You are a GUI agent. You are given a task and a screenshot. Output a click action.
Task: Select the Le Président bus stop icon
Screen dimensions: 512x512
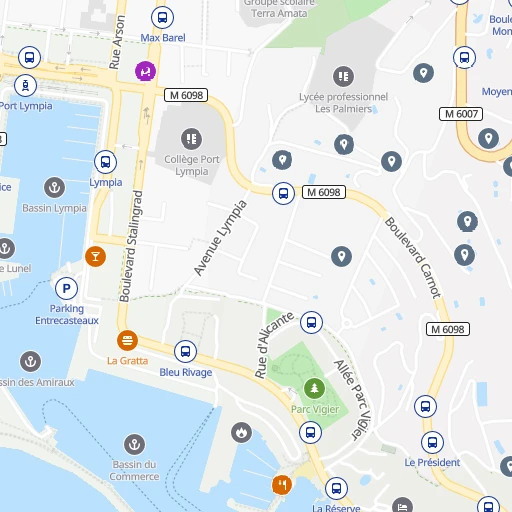pos(432,442)
